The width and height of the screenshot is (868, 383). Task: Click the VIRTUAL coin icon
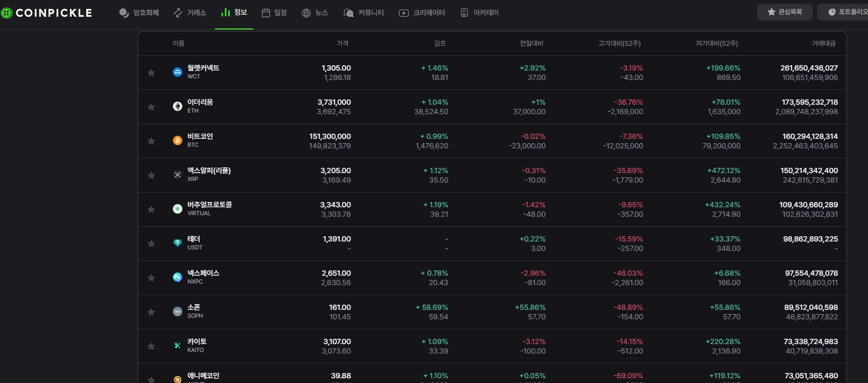pyautogui.click(x=178, y=209)
